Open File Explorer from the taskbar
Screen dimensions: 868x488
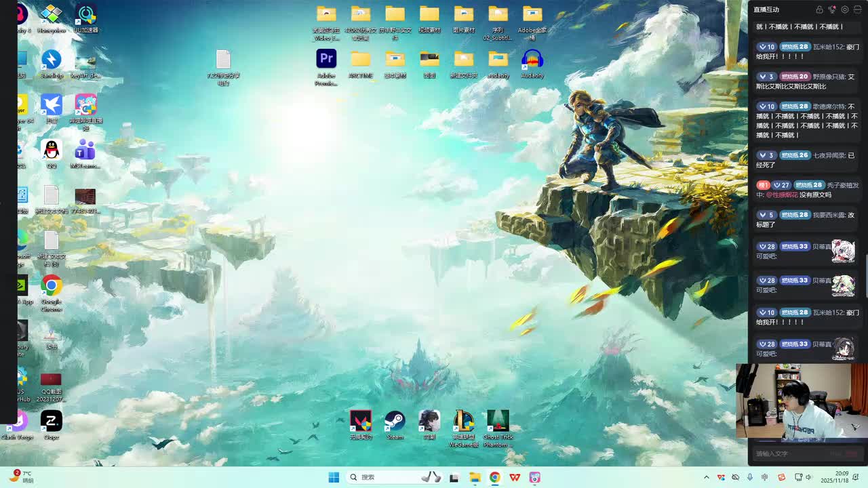475,477
